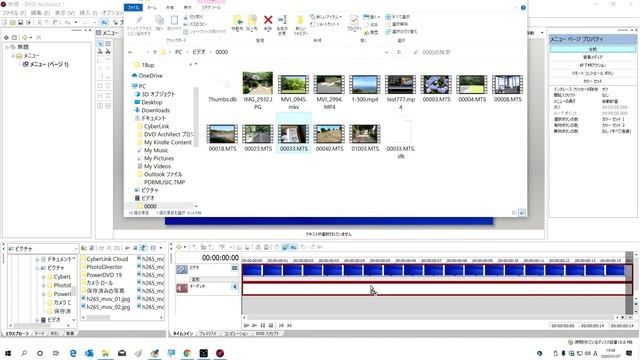Click the Explorer help icon
The width and height of the screenshot is (640, 360).
(523, 7)
